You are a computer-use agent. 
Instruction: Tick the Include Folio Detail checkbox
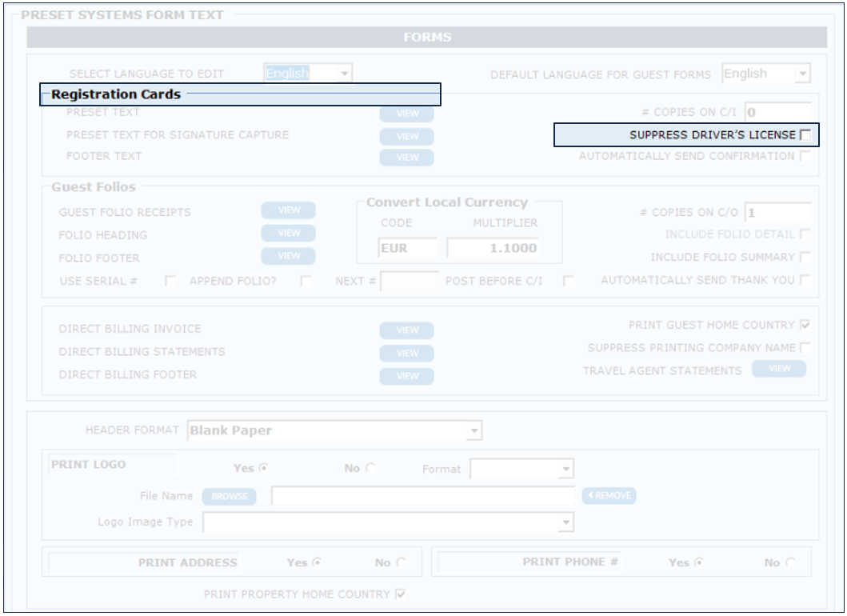point(805,234)
